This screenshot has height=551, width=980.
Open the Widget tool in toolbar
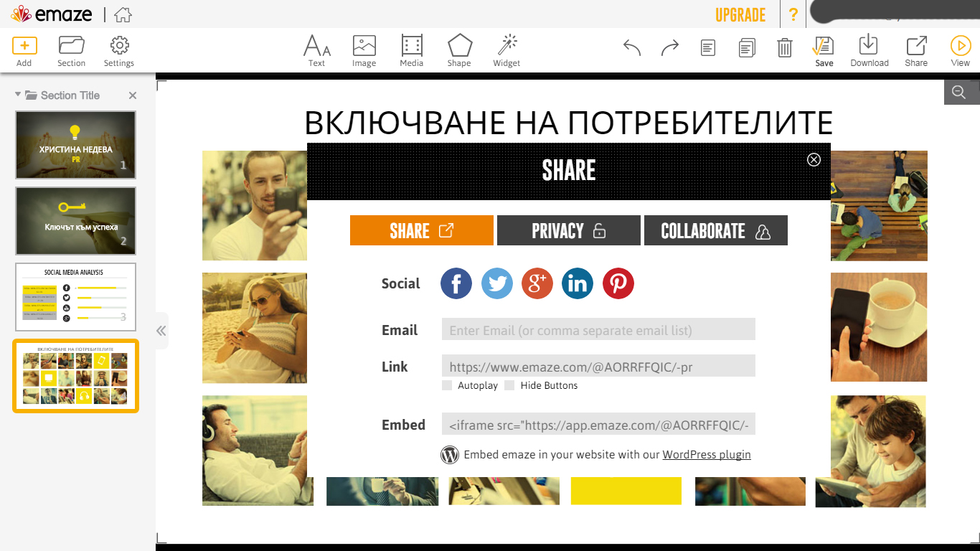tap(507, 51)
